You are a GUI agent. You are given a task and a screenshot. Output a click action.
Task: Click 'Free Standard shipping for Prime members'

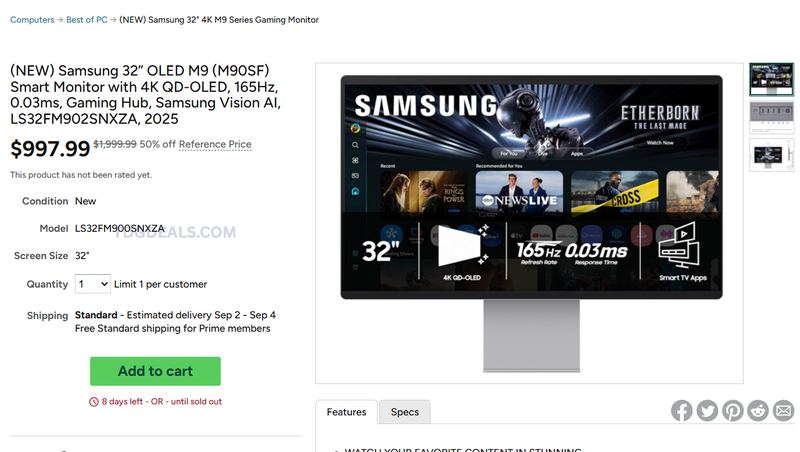point(172,329)
